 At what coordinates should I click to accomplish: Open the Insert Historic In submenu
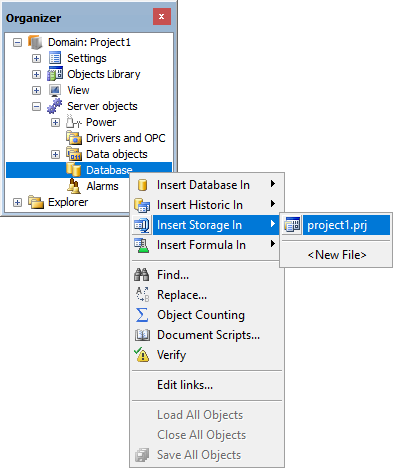[x=206, y=205]
